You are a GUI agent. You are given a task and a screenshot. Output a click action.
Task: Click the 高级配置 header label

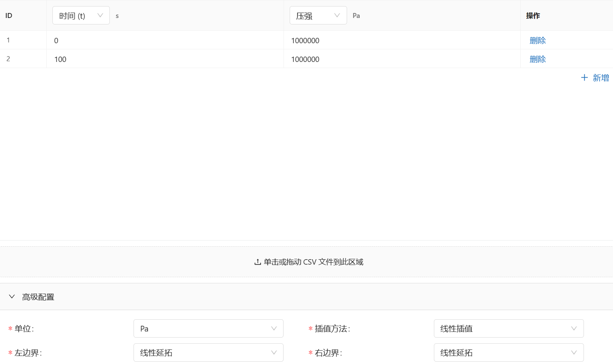click(x=38, y=297)
